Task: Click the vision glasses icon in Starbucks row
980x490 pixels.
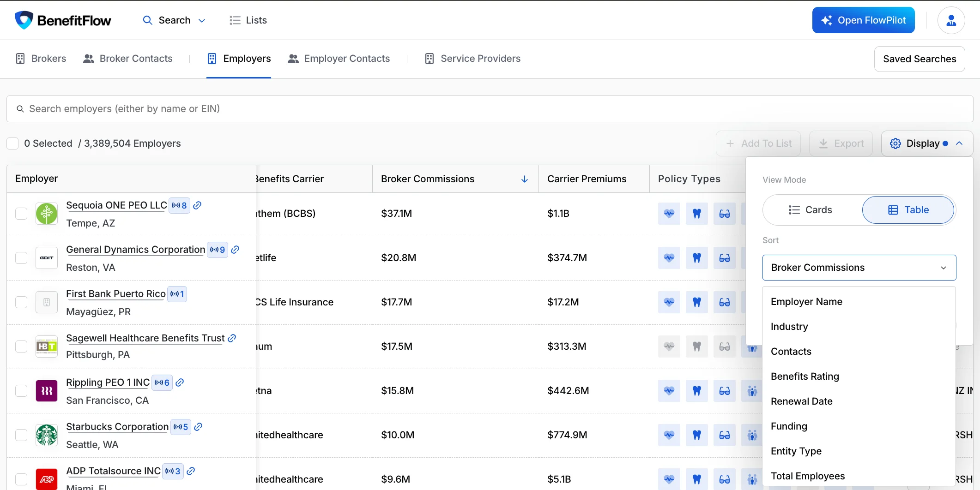Action: point(724,435)
